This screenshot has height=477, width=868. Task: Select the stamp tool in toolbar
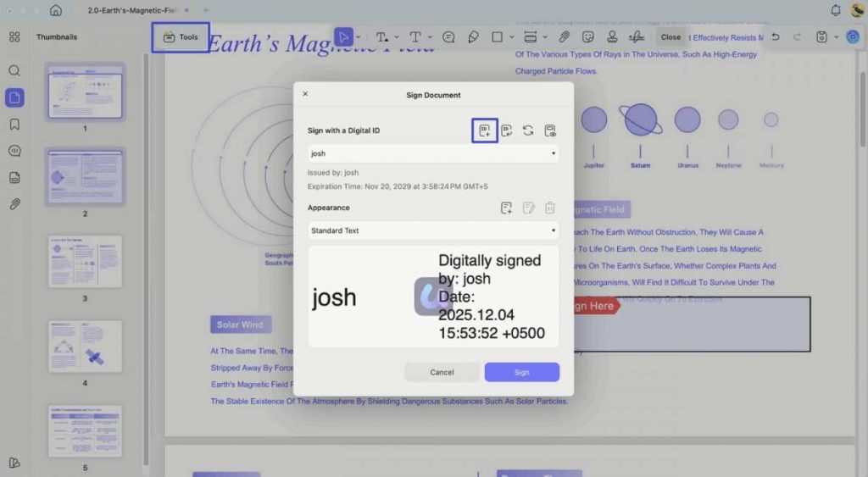[x=612, y=37]
